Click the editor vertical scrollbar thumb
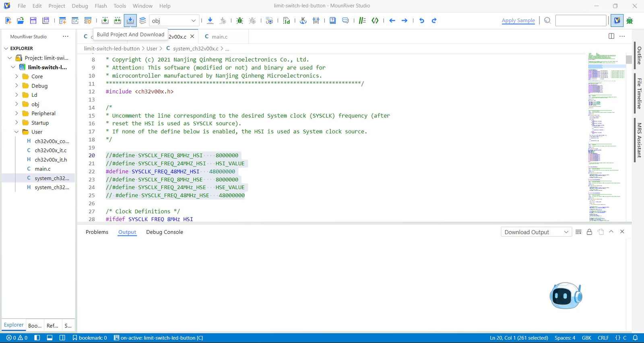The width and height of the screenshot is (644, 343). pos(629,60)
